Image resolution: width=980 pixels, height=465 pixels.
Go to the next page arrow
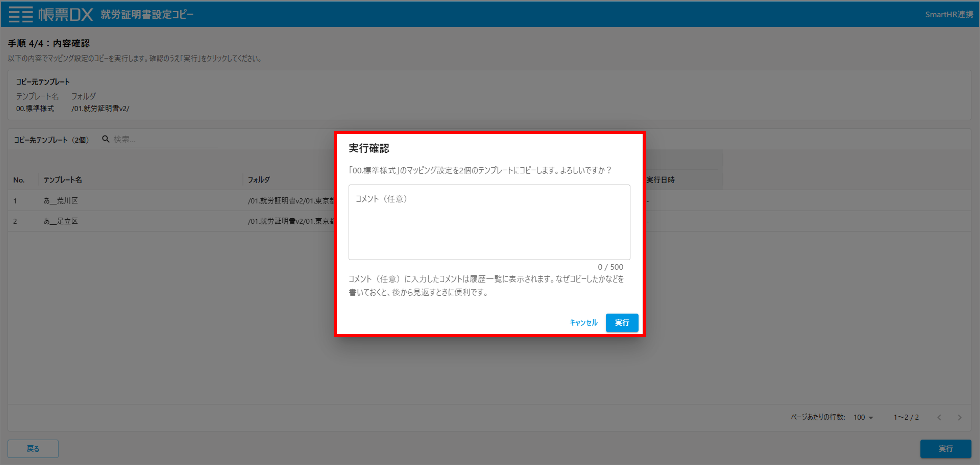(x=960, y=417)
